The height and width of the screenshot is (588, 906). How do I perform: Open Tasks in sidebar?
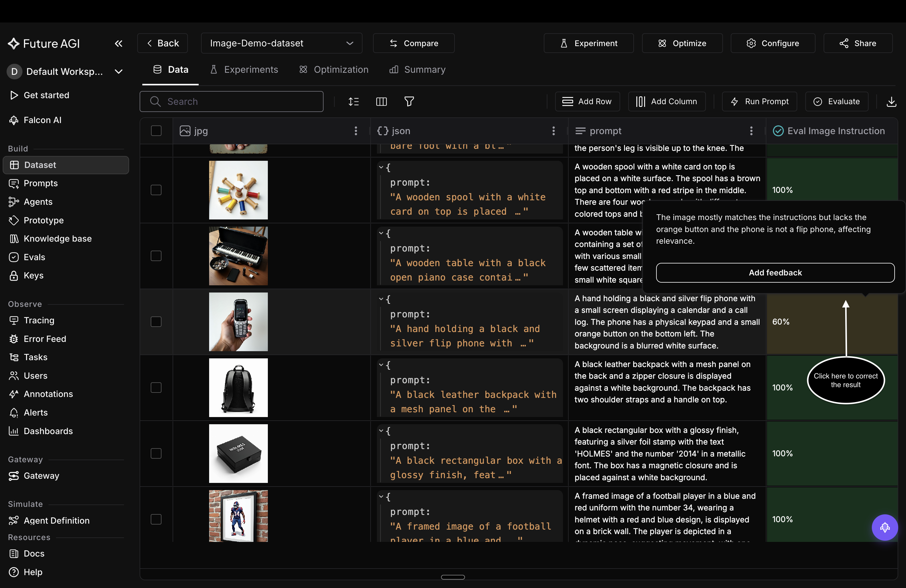point(66,357)
